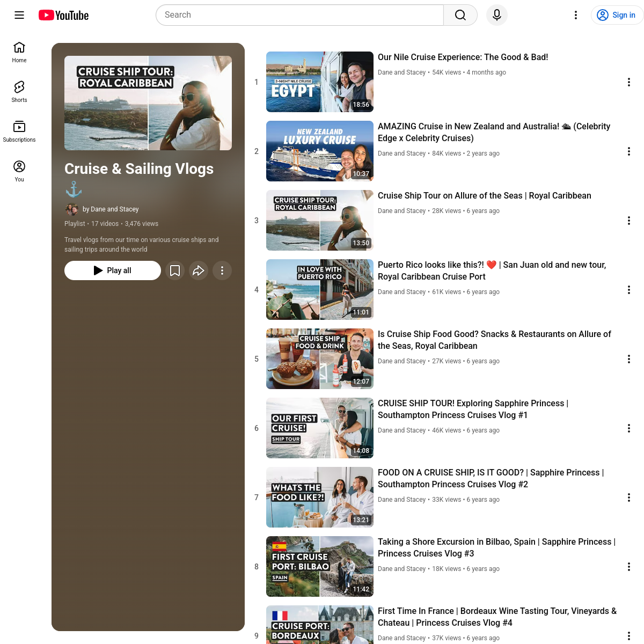This screenshot has width=644, height=644.
Task: Open the playlist's more-options menu
Action: click(222, 270)
